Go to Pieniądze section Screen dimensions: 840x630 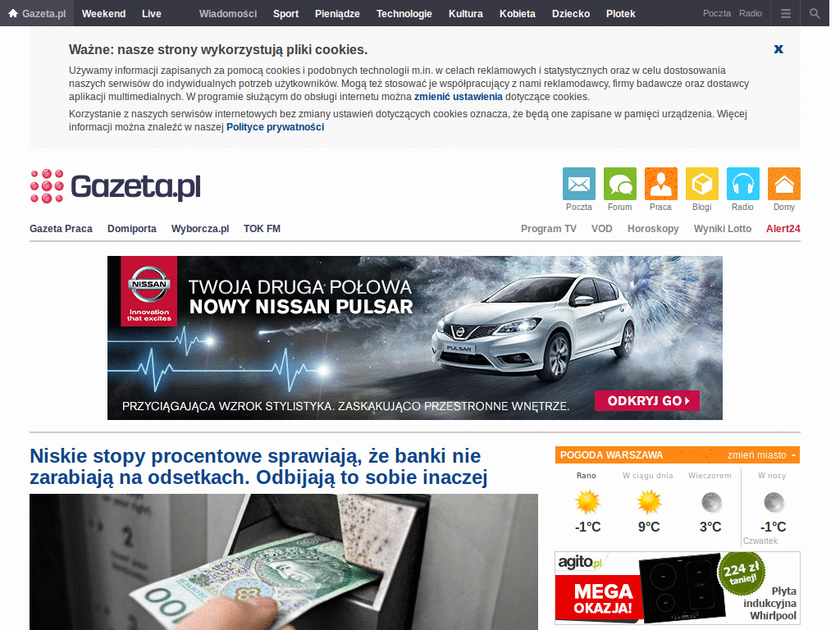pos(337,13)
